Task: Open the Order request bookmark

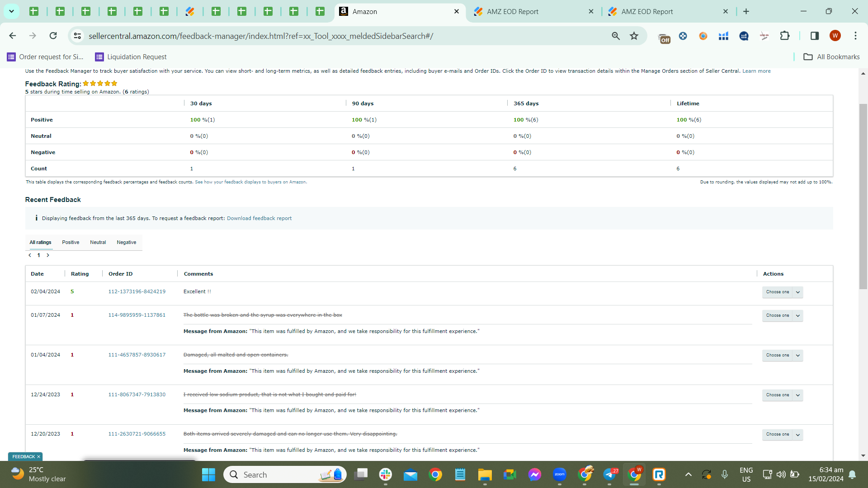Action: (45, 56)
